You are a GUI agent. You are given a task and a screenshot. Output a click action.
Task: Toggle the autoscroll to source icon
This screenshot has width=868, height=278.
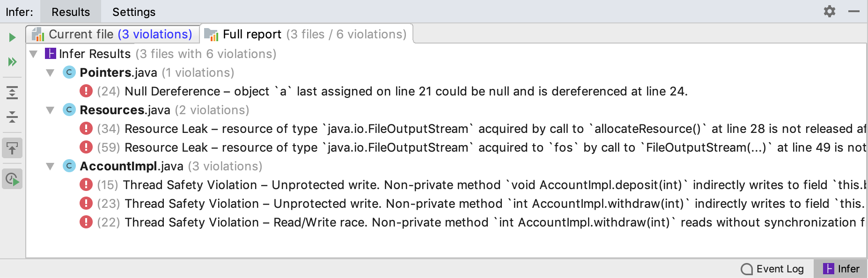pos(12,148)
